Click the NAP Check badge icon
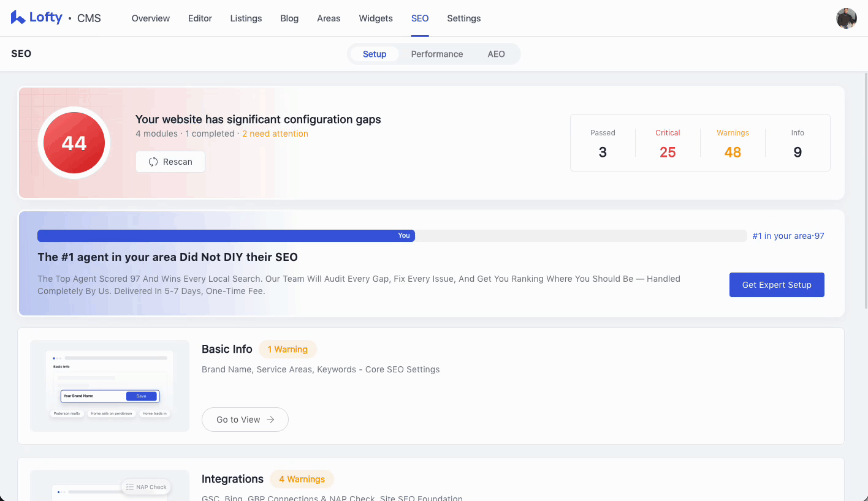 pos(130,487)
